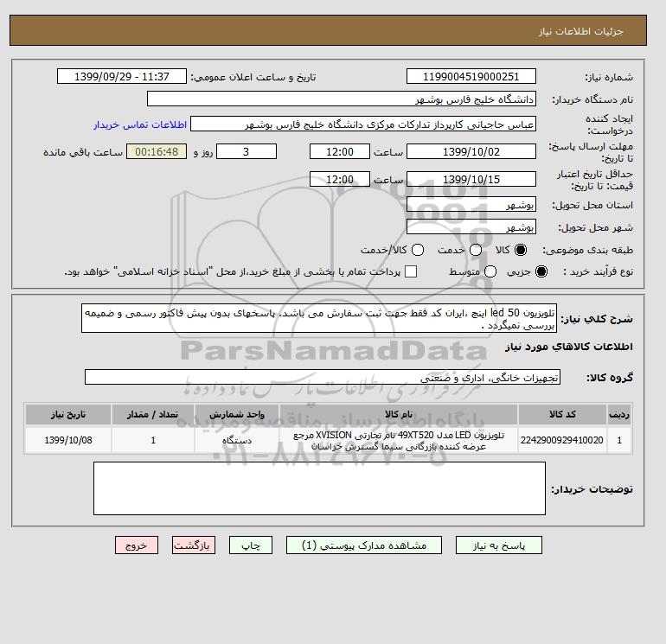Tick the اسناد خزانه اسلامی payment checkbox
666x644 pixels.
coord(411,271)
